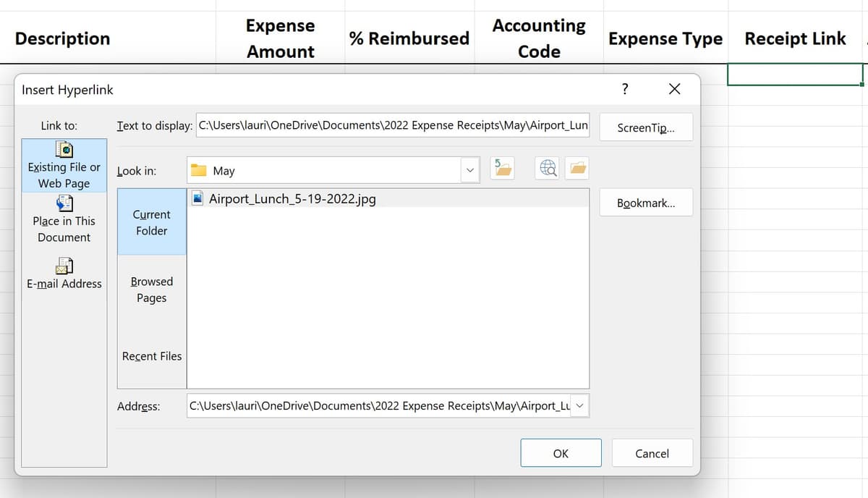
Task: Click into the Text to display field
Action: (393, 125)
